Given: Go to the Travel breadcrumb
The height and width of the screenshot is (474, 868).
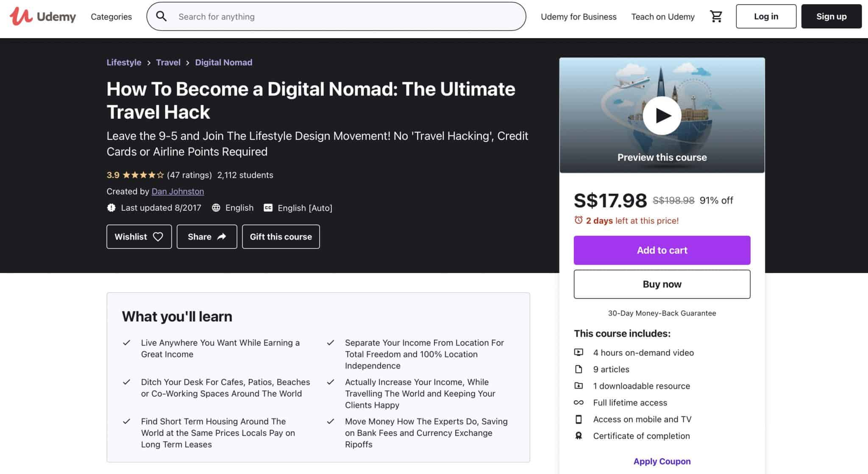Looking at the screenshot, I should coord(168,62).
